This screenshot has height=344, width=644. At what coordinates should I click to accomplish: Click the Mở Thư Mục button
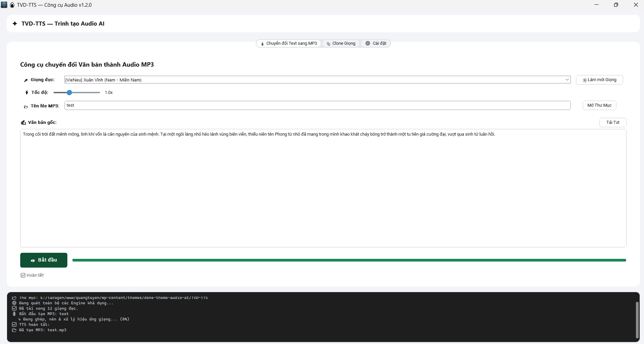[599, 105]
